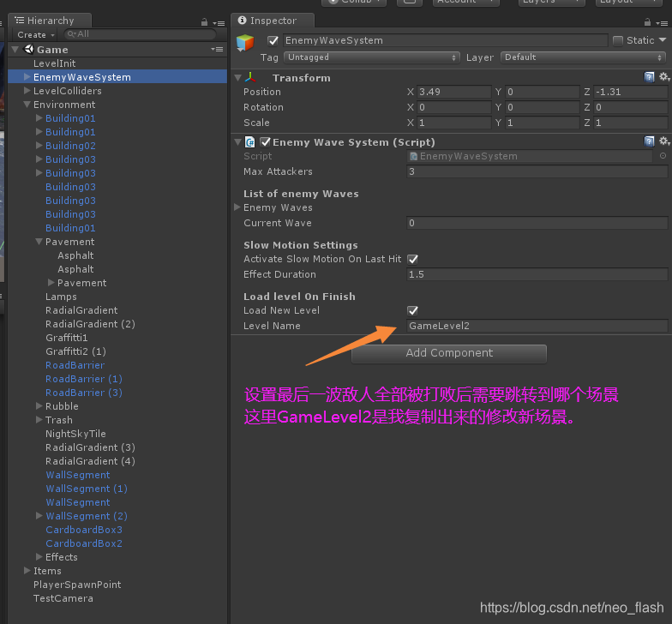Expand the EnemyWaveSystem hierarchy item
672x624 pixels.
(27, 77)
